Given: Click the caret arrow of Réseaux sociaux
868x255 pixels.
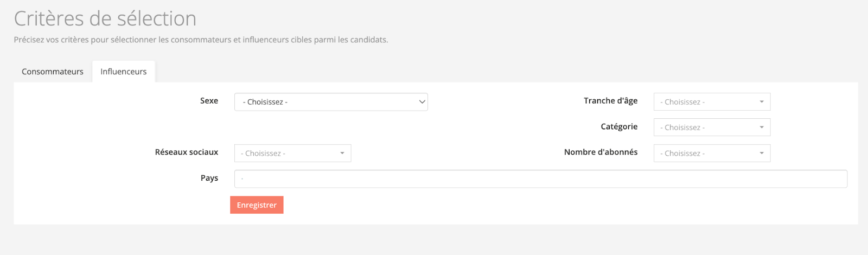Looking at the screenshot, I should [342, 154].
